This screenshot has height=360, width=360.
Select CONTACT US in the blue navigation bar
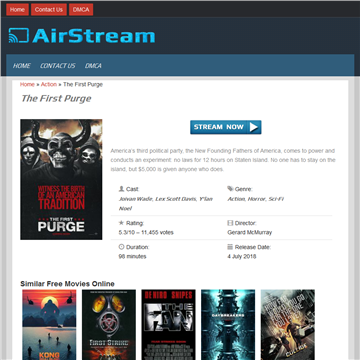coord(58,66)
